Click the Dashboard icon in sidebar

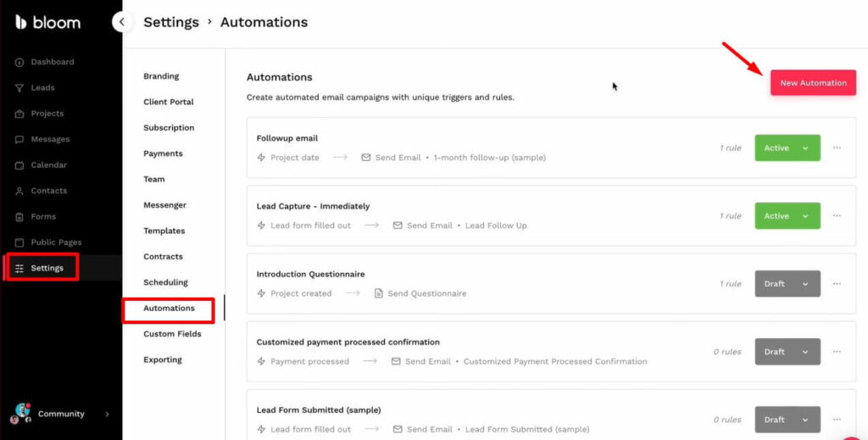click(x=19, y=62)
